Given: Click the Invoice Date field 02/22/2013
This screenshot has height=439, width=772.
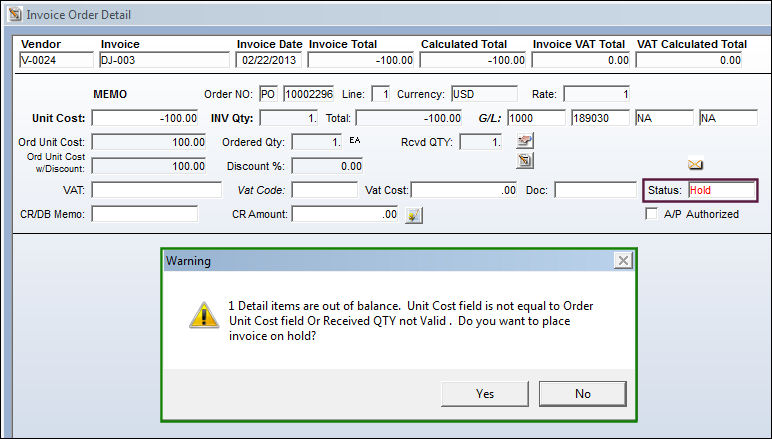Looking at the screenshot, I should (268, 60).
